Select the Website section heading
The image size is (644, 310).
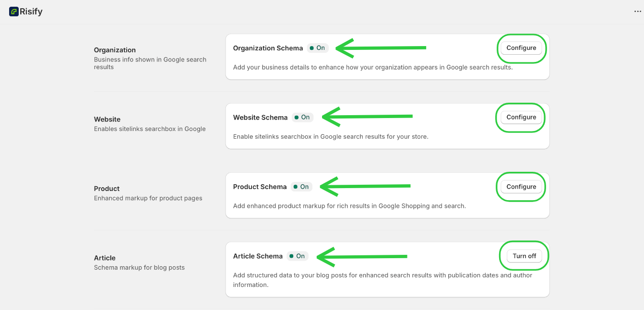tap(107, 119)
